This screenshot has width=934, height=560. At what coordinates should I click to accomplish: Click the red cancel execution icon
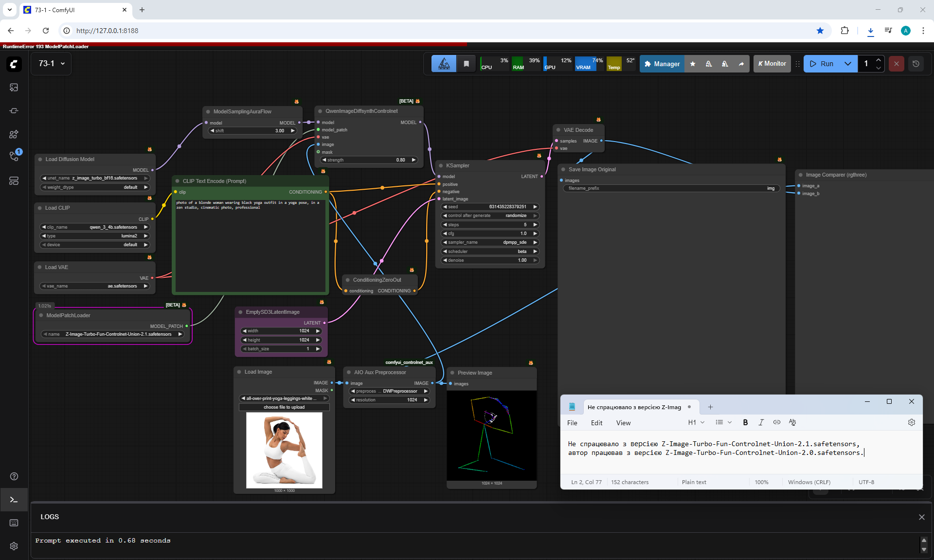click(x=896, y=64)
